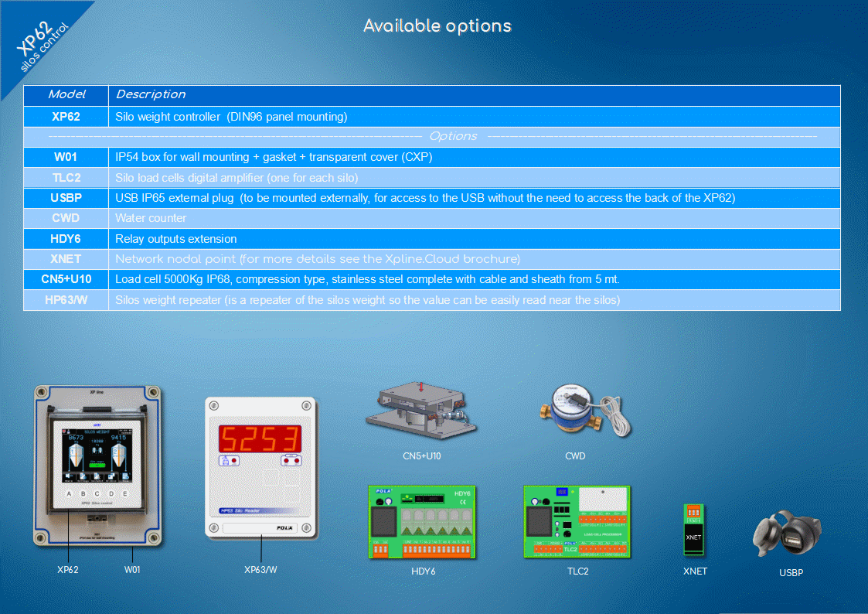The height and width of the screenshot is (614, 868).
Task: Click the 'XP63/W' caption under repeater
Action: pyautogui.click(x=260, y=570)
